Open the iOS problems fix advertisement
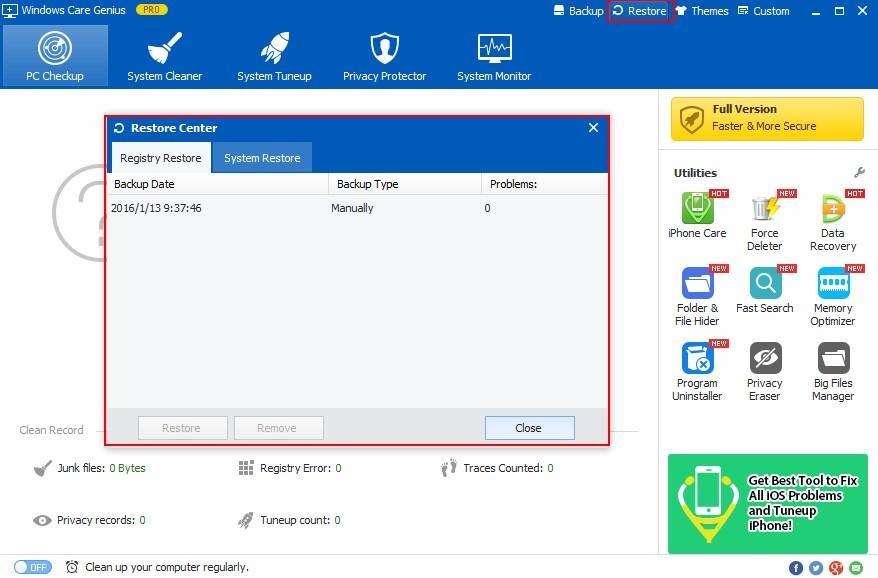 point(768,504)
